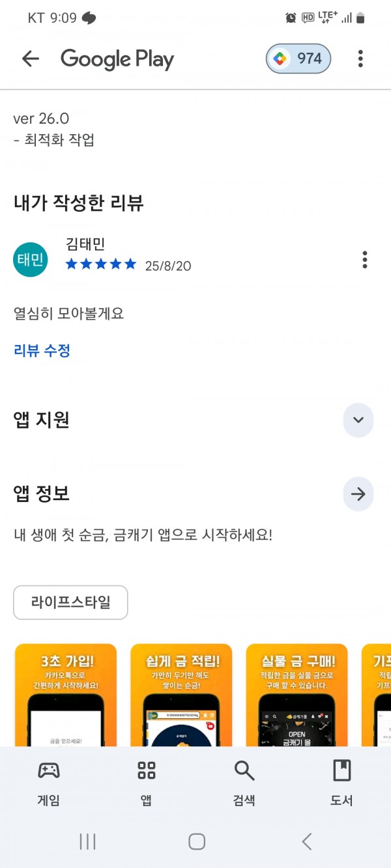
Task: Open the 쉽게 금 적립 screenshot
Action: 181,695
